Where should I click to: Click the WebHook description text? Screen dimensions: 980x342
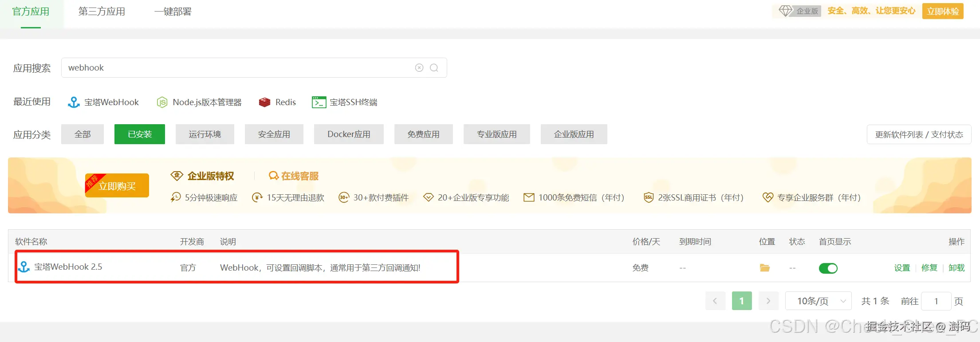click(x=320, y=268)
